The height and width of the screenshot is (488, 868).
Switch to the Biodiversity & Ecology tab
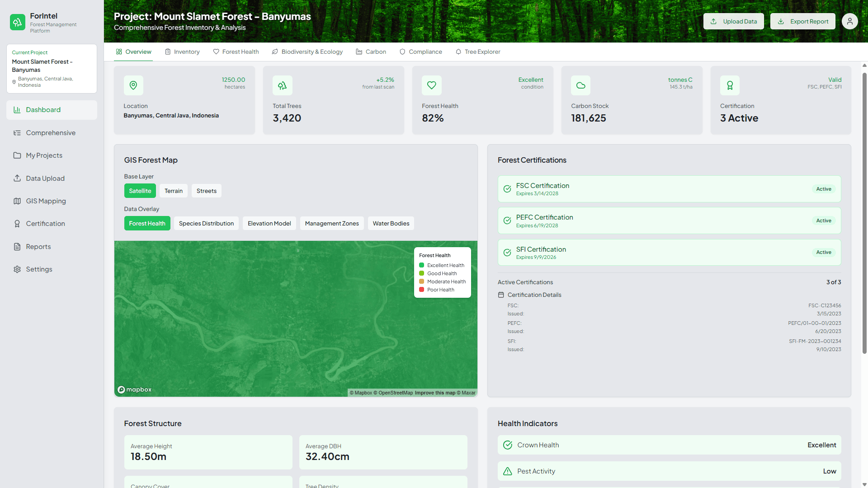[307, 52]
